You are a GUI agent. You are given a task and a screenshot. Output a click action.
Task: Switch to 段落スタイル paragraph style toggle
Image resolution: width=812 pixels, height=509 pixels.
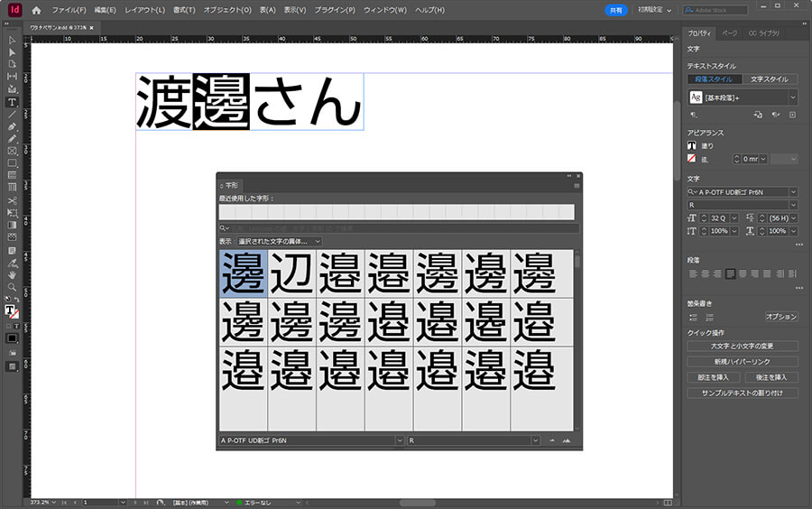tap(712, 79)
